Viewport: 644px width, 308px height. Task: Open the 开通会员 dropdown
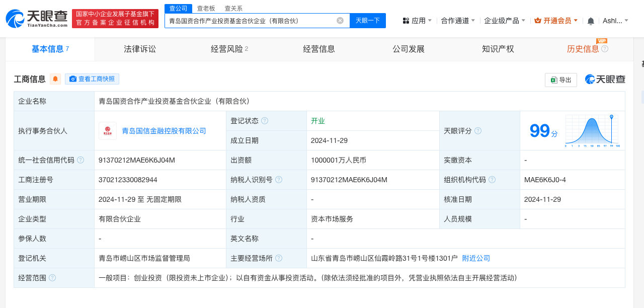click(556, 21)
